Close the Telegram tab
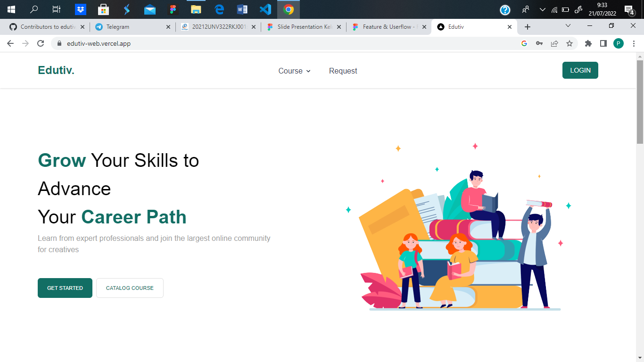Image resolution: width=644 pixels, height=362 pixels. (168, 27)
